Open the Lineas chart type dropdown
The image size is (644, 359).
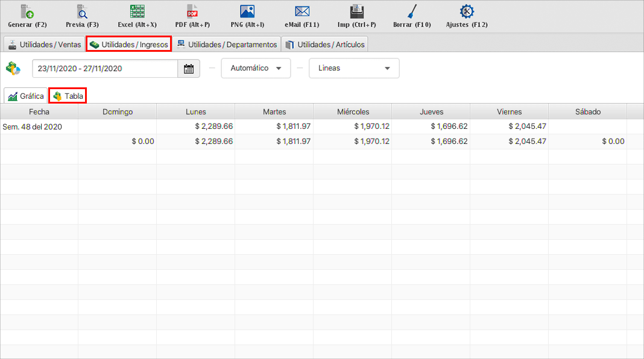point(353,69)
